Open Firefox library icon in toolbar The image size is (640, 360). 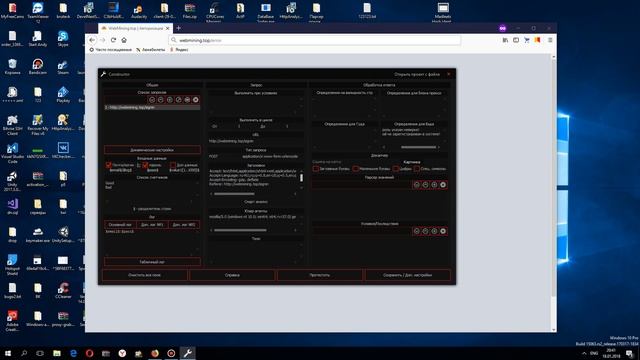coord(505,40)
